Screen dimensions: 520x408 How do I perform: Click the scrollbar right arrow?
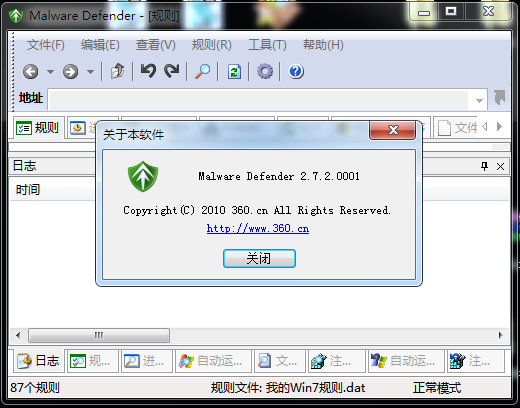tap(500, 335)
